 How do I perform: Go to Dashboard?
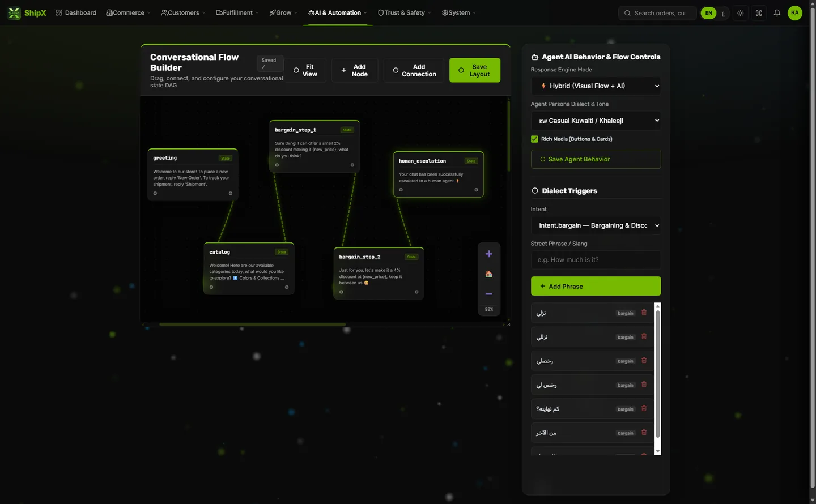point(76,13)
